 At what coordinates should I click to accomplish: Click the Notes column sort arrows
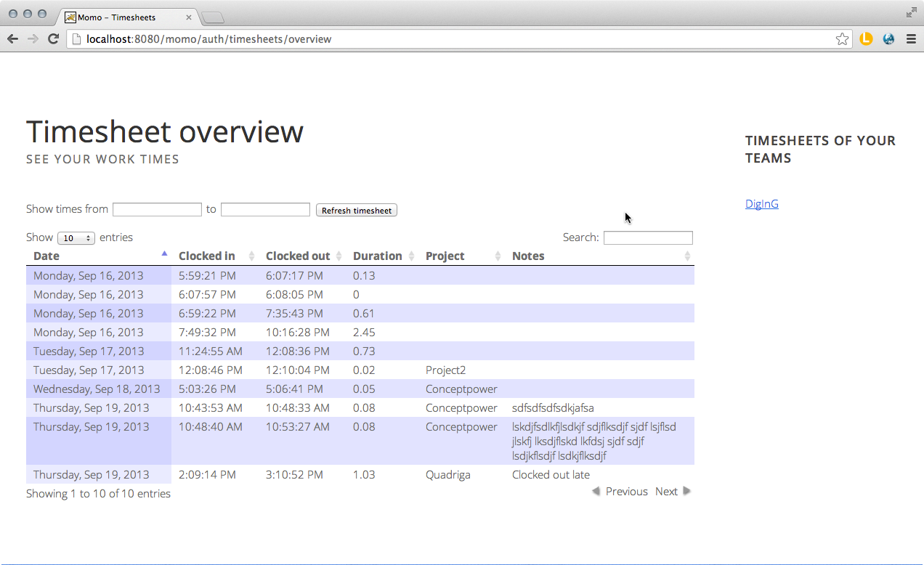point(687,256)
